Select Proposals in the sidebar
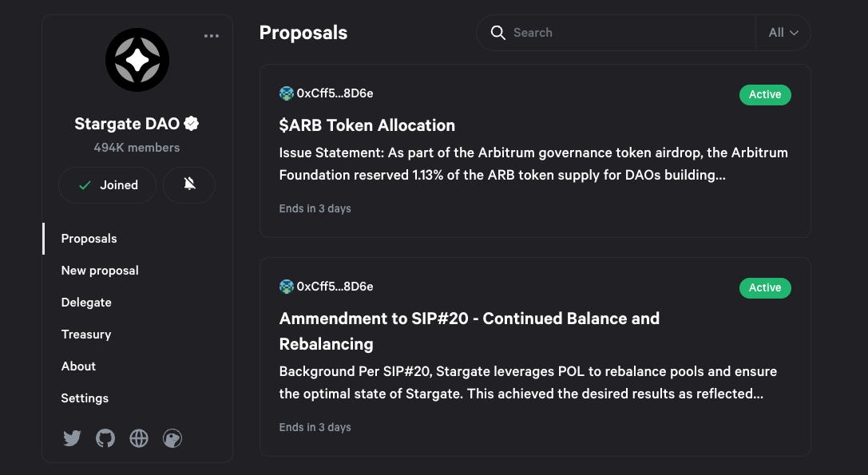 click(x=89, y=239)
